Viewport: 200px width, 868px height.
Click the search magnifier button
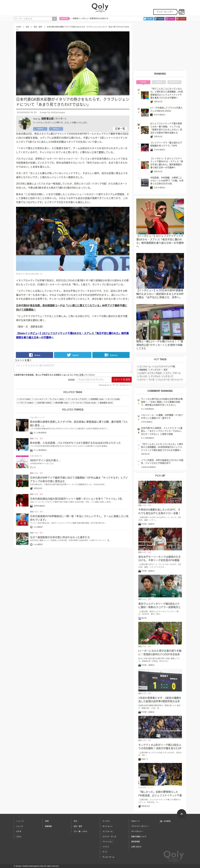pos(55,19)
